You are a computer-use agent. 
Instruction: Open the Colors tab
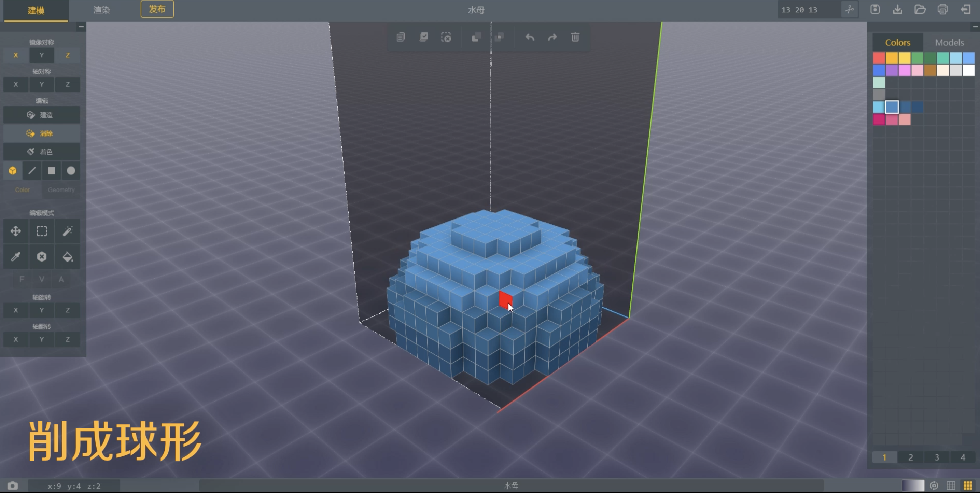click(x=897, y=42)
